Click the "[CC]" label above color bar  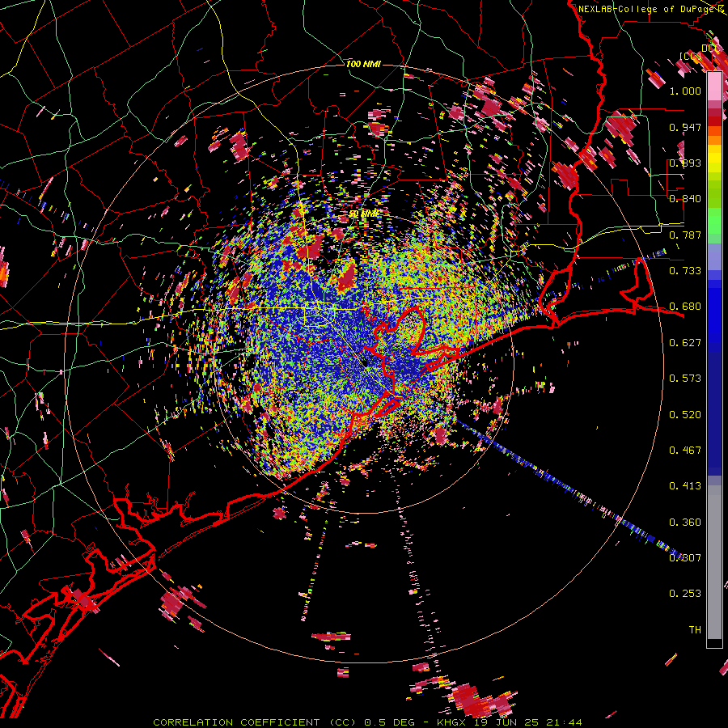point(690,56)
